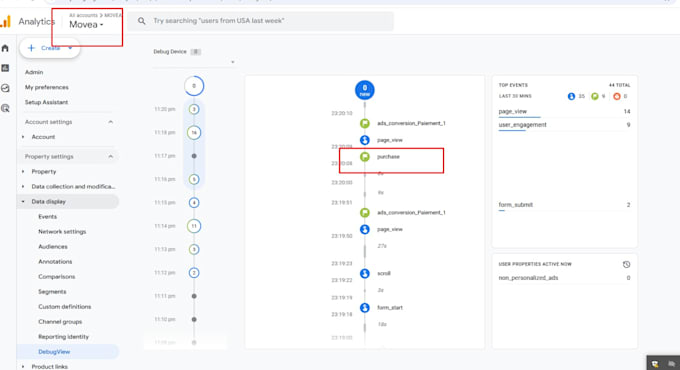680x370 pixels.
Task: Click the orange errors count icon showing 0
Action: [x=617, y=96]
